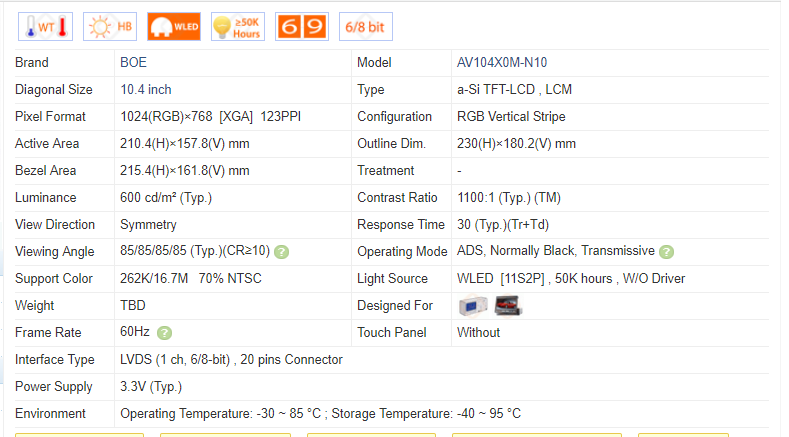Click the Light Source label

click(x=392, y=279)
